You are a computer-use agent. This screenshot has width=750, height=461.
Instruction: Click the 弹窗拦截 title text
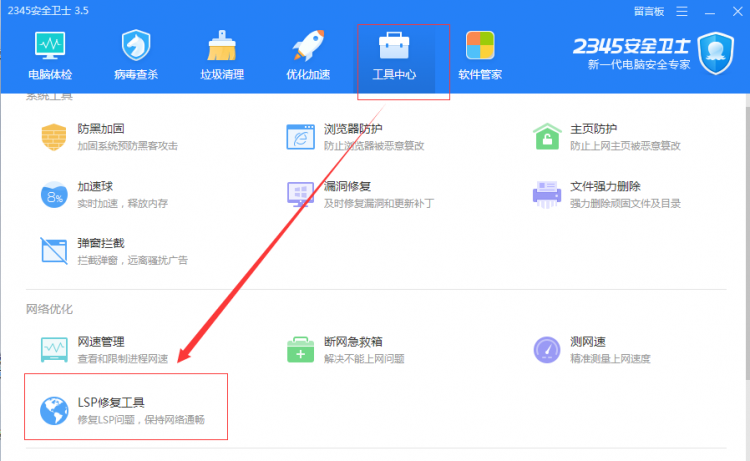[101, 243]
